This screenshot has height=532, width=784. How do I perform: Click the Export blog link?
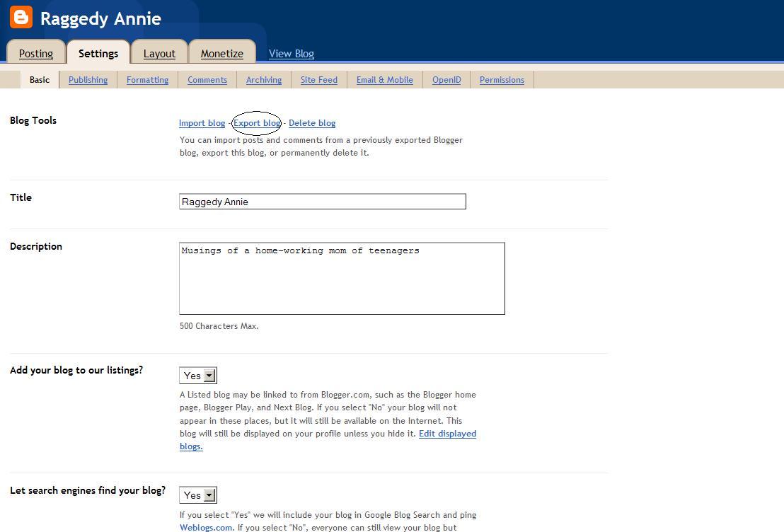coord(257,123)
